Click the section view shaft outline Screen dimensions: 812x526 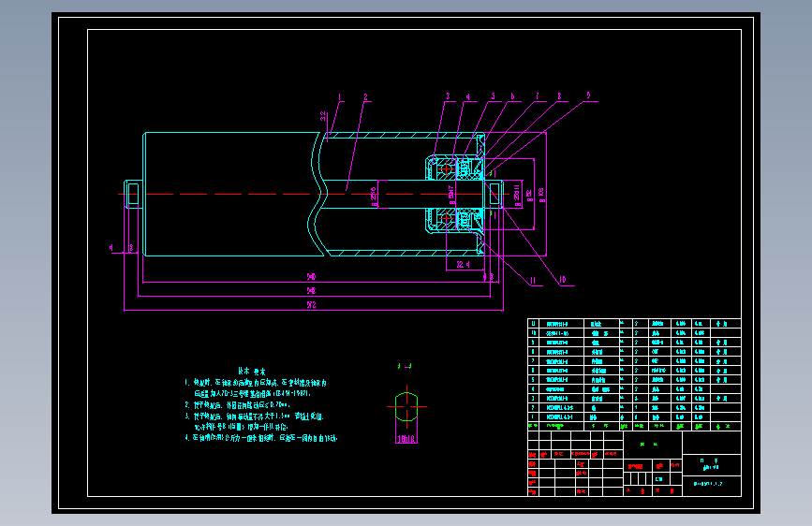coord(406,407)
